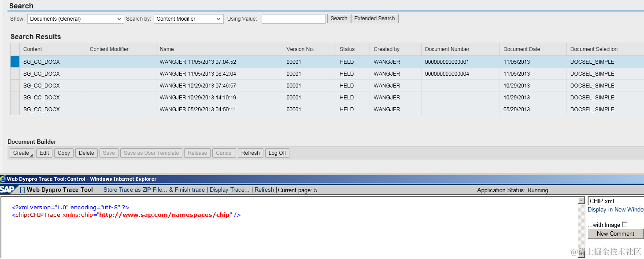Click HELD status in 08:42:04 row
This screenshot has height=259, width=644.
[x=347, y=74]
